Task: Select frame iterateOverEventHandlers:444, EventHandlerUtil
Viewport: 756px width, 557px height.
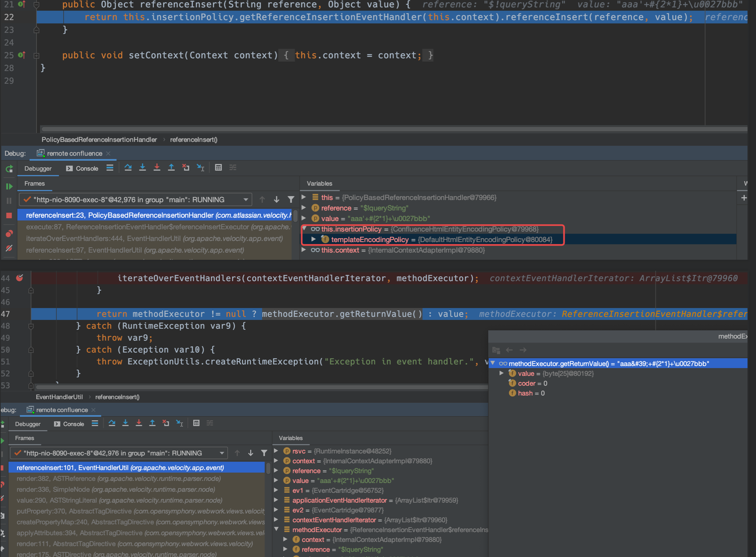Action: tap(154, 239)
